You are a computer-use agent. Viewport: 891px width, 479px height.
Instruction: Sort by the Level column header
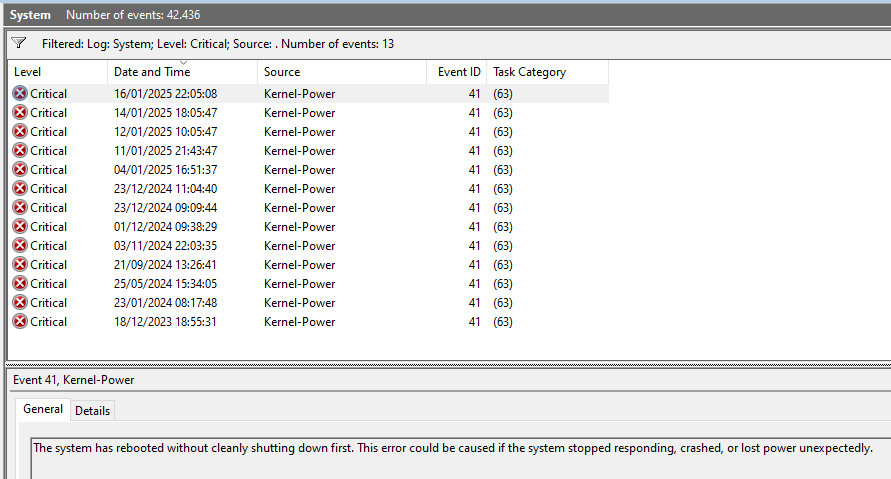coord(58,72)
